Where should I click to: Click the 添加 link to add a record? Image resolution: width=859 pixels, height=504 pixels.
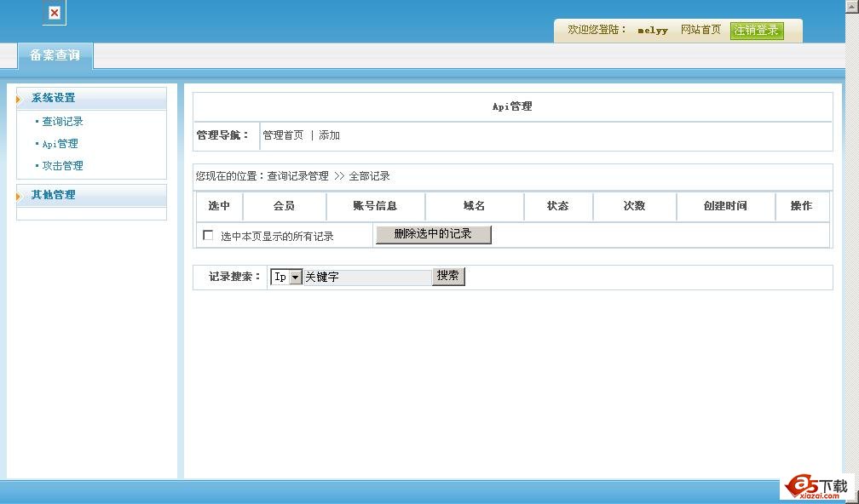[330, 135]
